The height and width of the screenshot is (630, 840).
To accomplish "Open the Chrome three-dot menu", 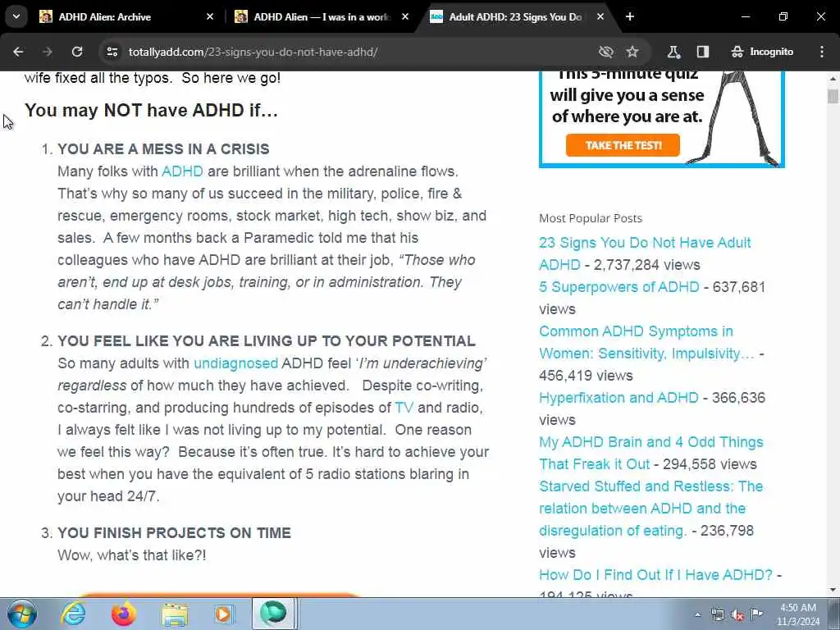I will (x=822, y=52).
